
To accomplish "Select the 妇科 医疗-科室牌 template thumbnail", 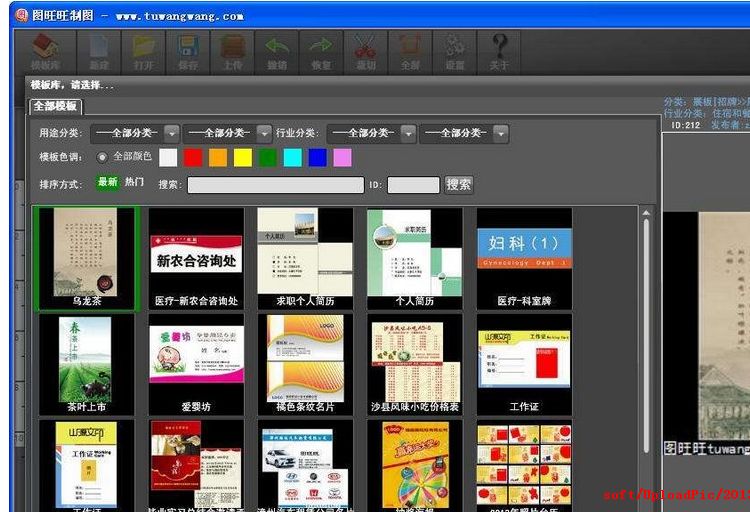I will tap(524, 257).
